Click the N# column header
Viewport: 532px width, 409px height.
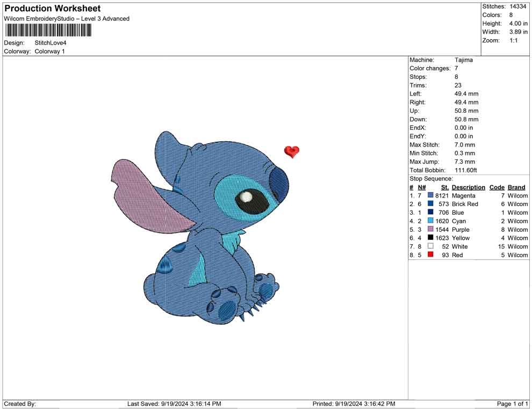pos(422,187)
